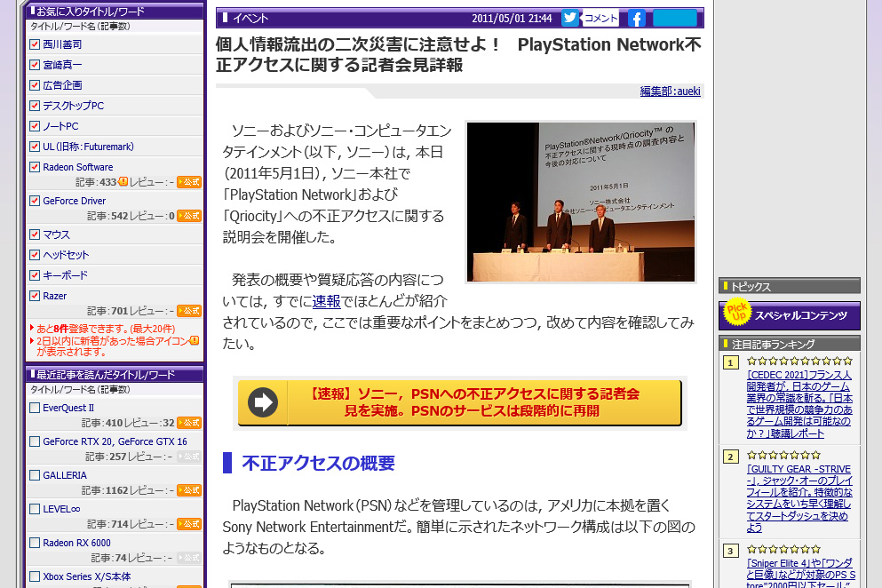
Task: Open the 西川善司 favorite link
Action: [x=62, y=44]
